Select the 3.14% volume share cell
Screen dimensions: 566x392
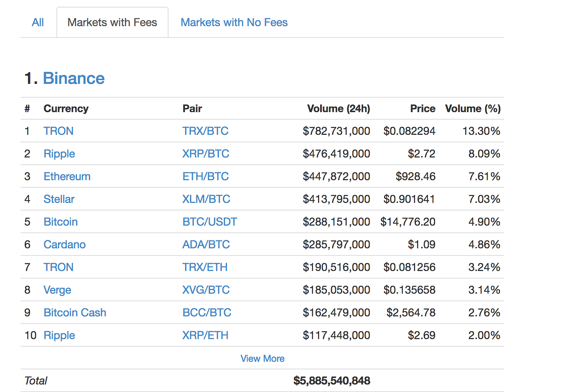[x=484, y=290]
